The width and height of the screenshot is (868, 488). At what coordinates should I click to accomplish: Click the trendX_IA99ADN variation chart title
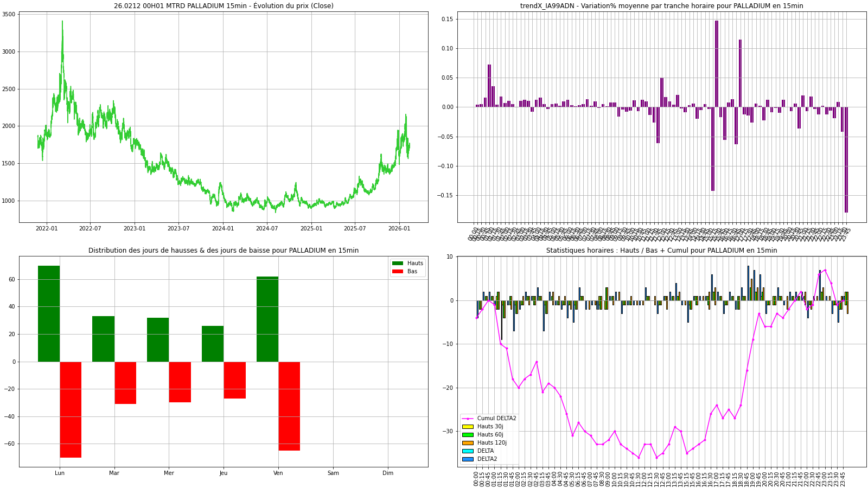pos(661,6)
